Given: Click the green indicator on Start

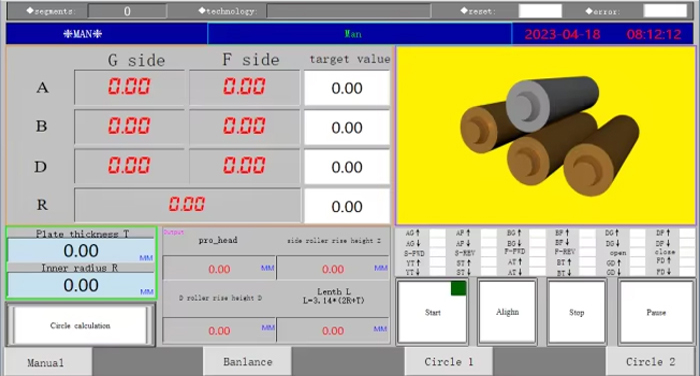Looking at the screenshot, I should click(x=458, y=288).
